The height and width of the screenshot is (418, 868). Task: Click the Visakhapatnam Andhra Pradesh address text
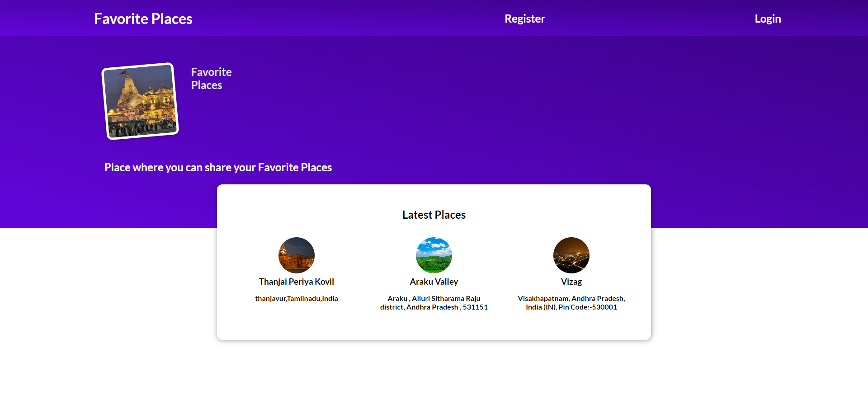pyautogui.click(x=571, y=303)
